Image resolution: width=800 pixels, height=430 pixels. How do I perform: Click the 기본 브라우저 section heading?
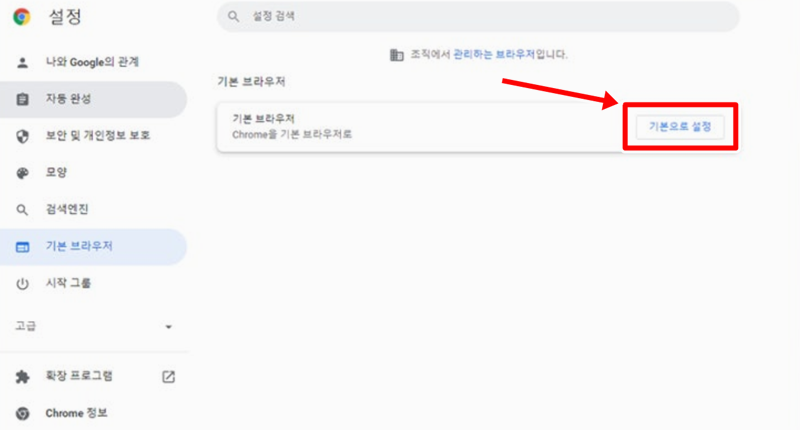[251, 82]
